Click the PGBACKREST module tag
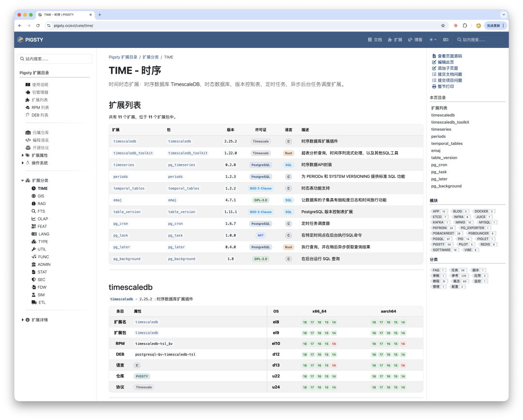 point(446,233)
